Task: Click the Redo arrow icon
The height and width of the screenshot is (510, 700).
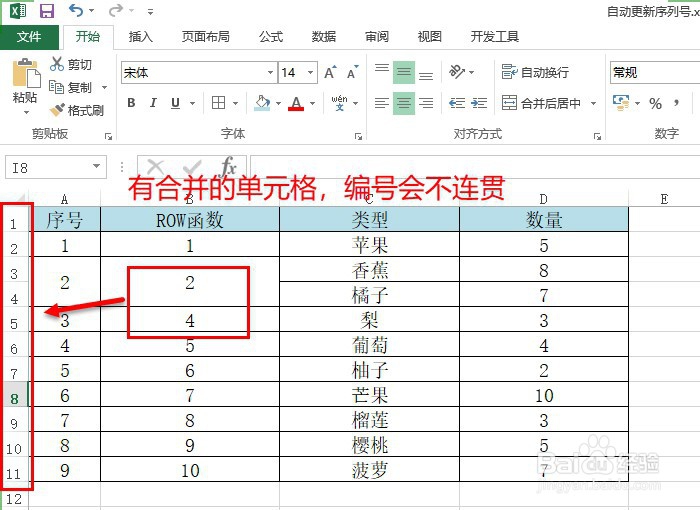Action: [x=116, y=10]
